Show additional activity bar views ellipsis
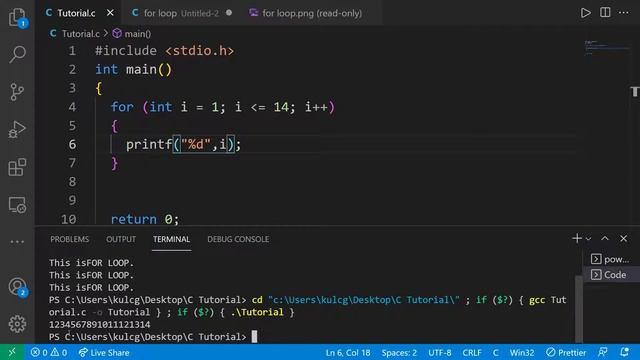Viewport: 640px width, 360px height. [x=17, y=242]
